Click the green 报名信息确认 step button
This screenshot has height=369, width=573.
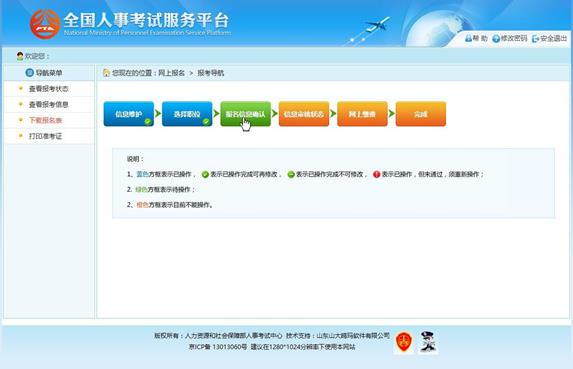(246, 114)
